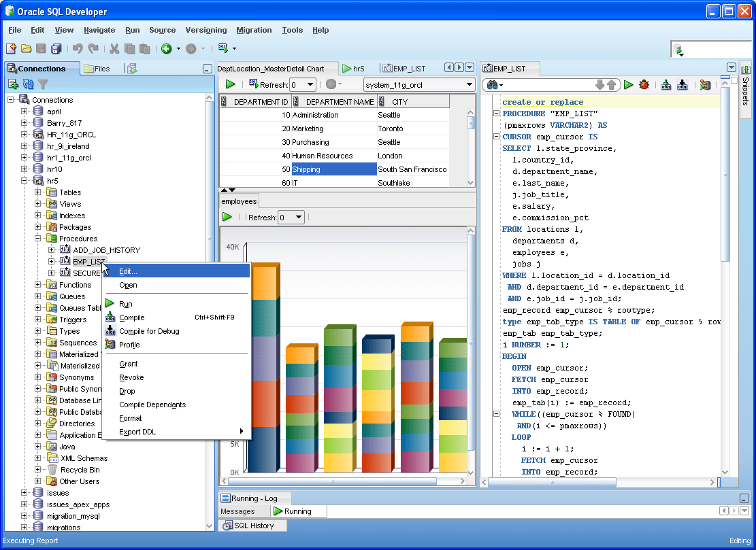Viewport: 756px width, 550px height.
Task: Switch to the Messages tab in log
Action: tap(237, 511)
